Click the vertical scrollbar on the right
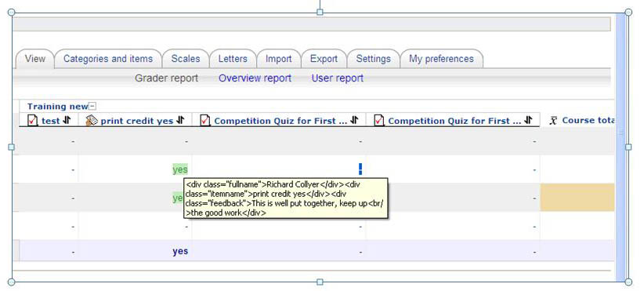The height and width of the screenshot is (291, 644). tap(621, 147)
